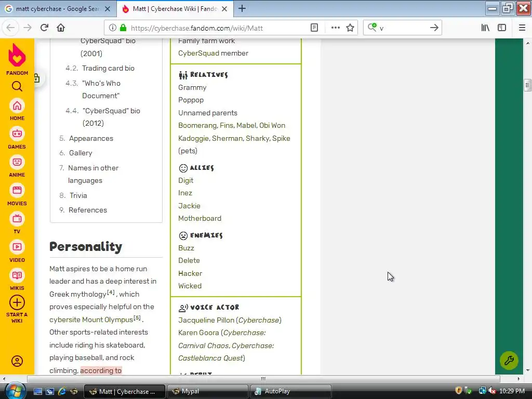This screenshot has height=399, width=532.
Task: Open the Movies category icon
Action: tap(17, 190)
